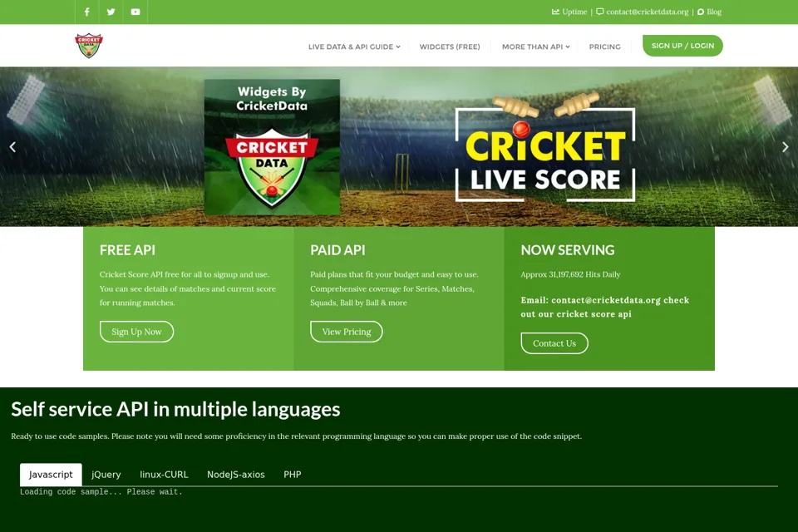The width and height of the screenshot is (798, 532).
Task: Click the View Pricing button
Action: click(347, 332)
